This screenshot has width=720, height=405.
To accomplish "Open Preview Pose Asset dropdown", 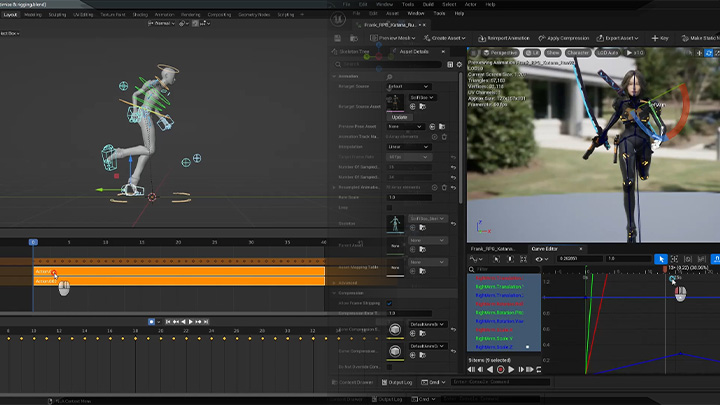I will click(x=405, y=126).
